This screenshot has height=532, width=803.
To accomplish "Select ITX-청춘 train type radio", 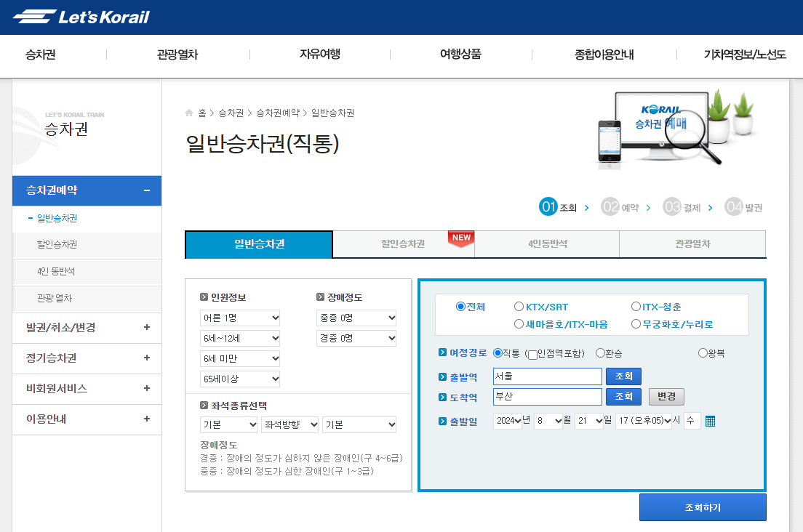I will (x=636, y=307).
